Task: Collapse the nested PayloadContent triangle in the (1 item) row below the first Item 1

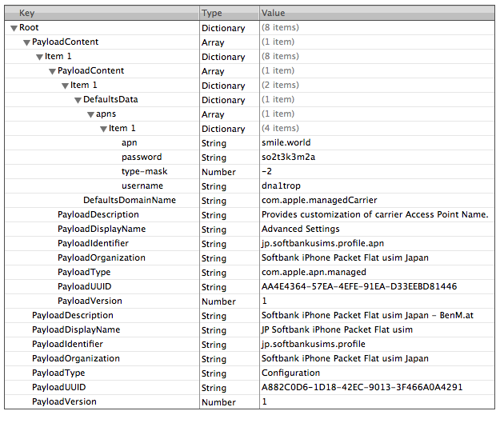Action: tap(52, 72)
